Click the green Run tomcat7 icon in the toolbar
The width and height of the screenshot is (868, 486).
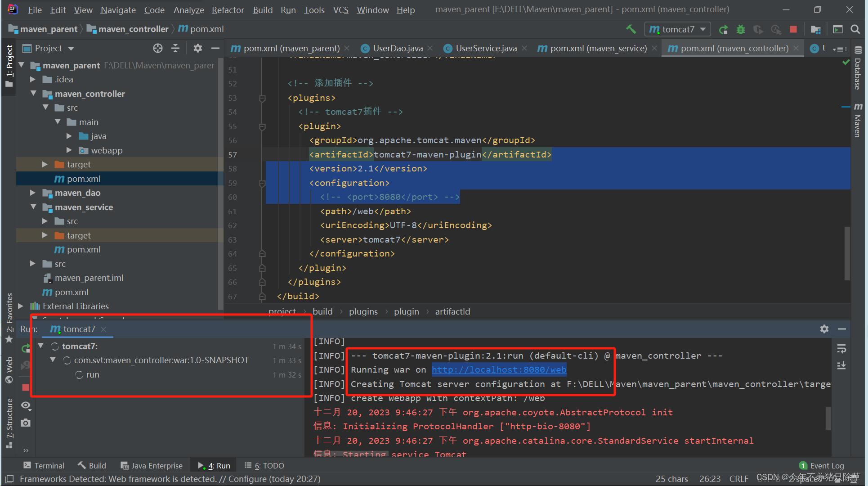pos(723,30)
